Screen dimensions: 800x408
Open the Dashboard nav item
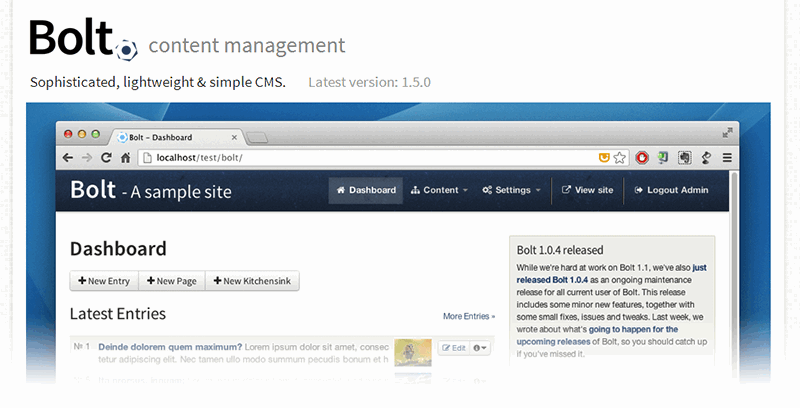[366, 190]
